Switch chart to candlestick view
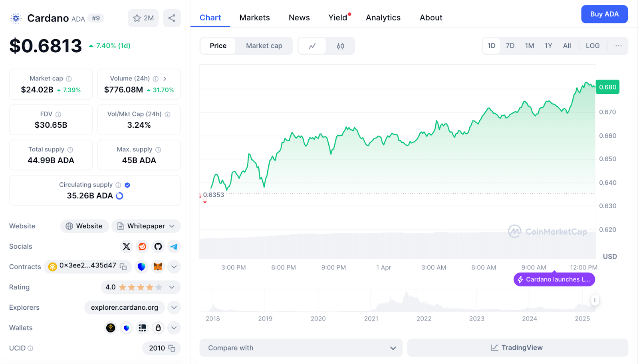Image resolution: width=639 pixels, height=364 pixels. click(340, 46)
